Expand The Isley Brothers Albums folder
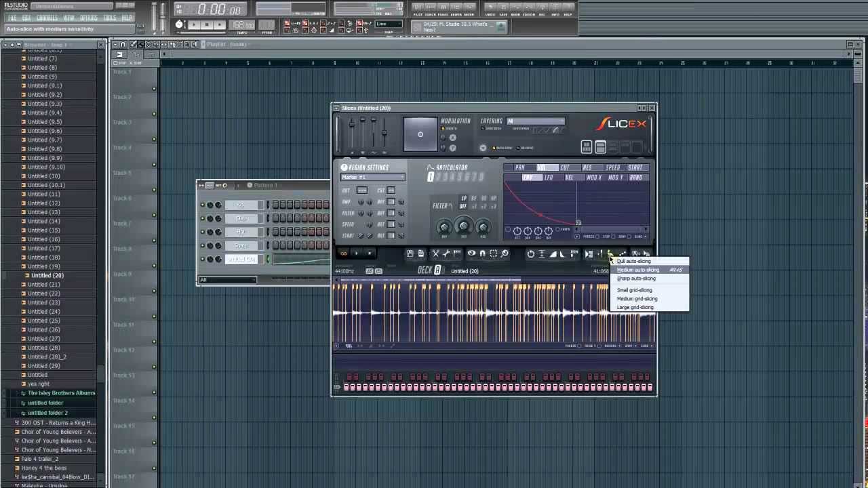868x488 pixels. (61, 393)
